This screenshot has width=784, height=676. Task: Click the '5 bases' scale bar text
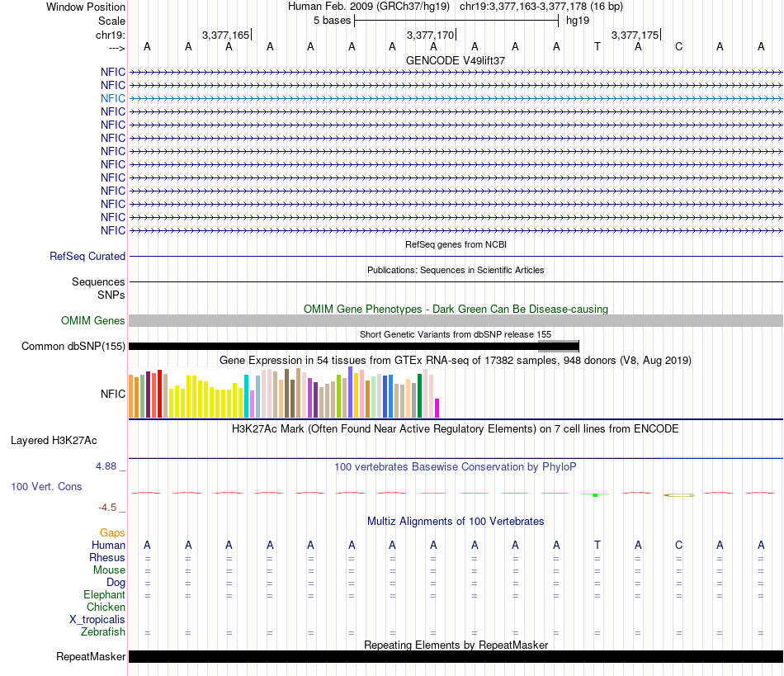pyautogui.click(x=332, y=21)
